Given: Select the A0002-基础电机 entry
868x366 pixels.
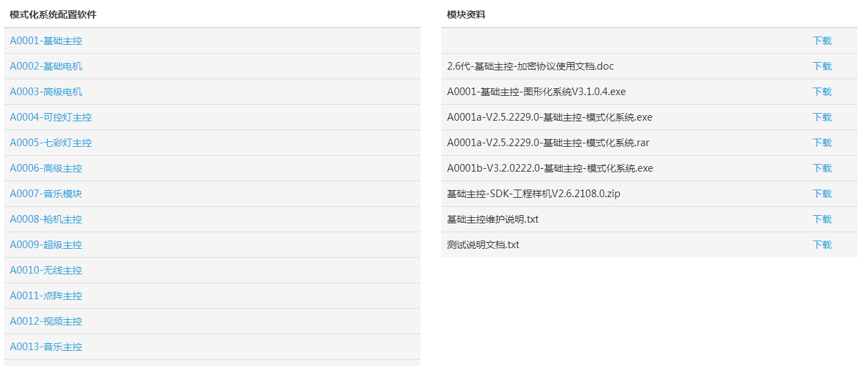Looking at the screenshot, I should point(46,66).
